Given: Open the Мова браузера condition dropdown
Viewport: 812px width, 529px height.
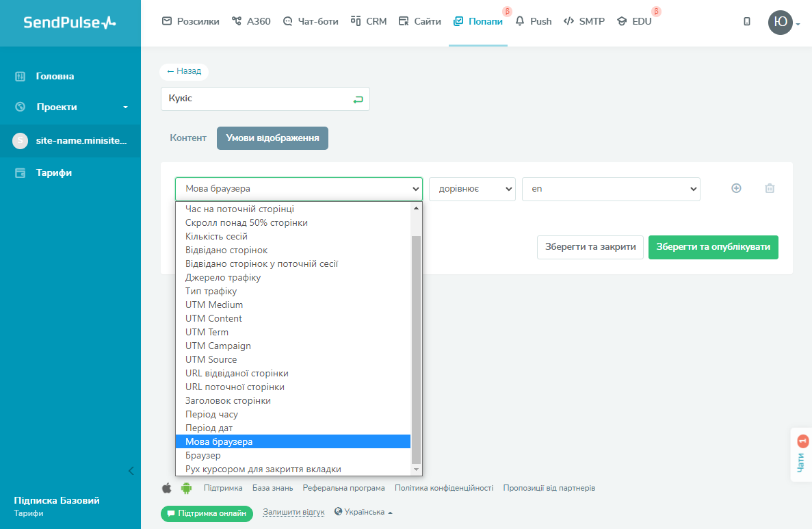Looking at the screenshot, I should coord(299,189).
